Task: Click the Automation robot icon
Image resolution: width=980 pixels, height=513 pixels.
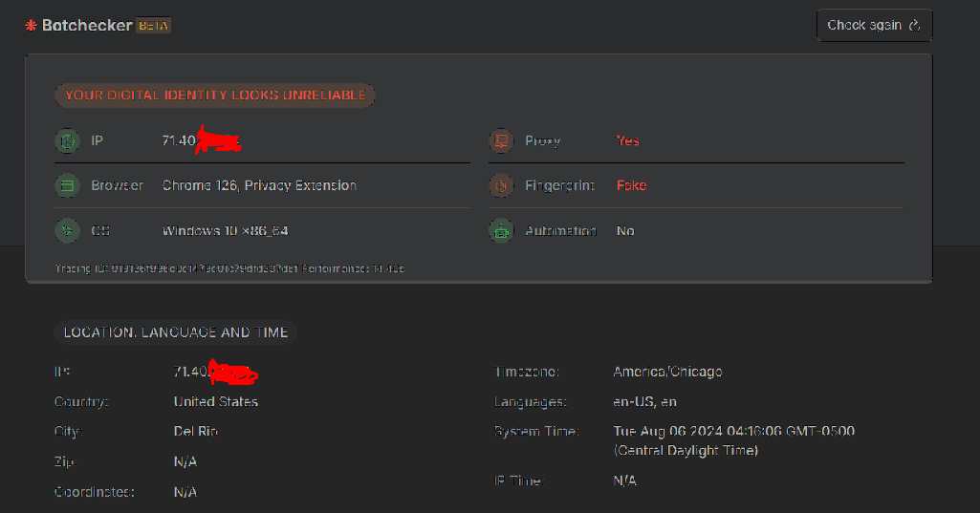Action: tap(500, 230)
